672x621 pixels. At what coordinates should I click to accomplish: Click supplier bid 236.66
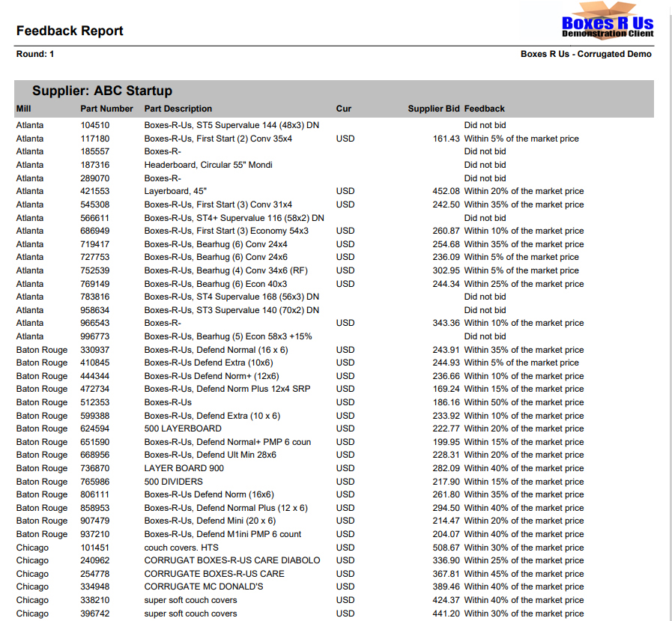point(447,376)
